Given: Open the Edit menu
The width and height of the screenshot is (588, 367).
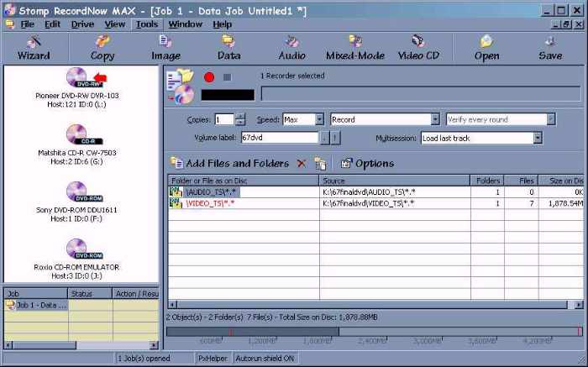Looking at the screenshot, I should point(52,24).
